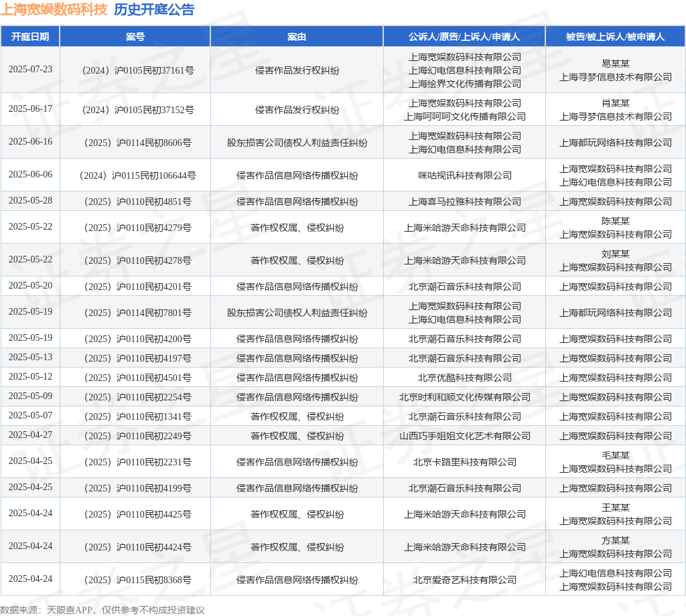Click plaintiff 上海呵呵呵文化传播有限公司
Image resolution: width=686 pixels, height=616 pixels.
(465, 117)
